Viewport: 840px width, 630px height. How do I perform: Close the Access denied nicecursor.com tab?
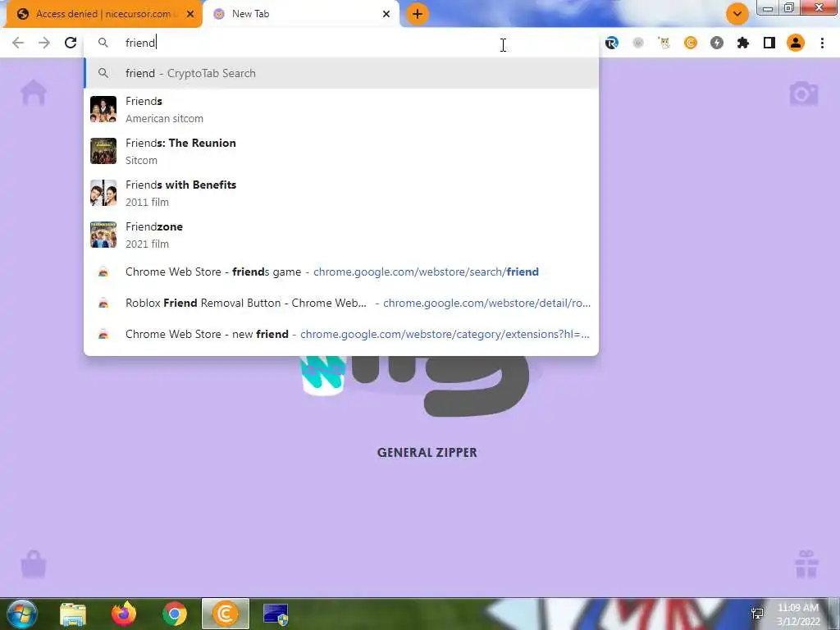click(x=190, y=14)
